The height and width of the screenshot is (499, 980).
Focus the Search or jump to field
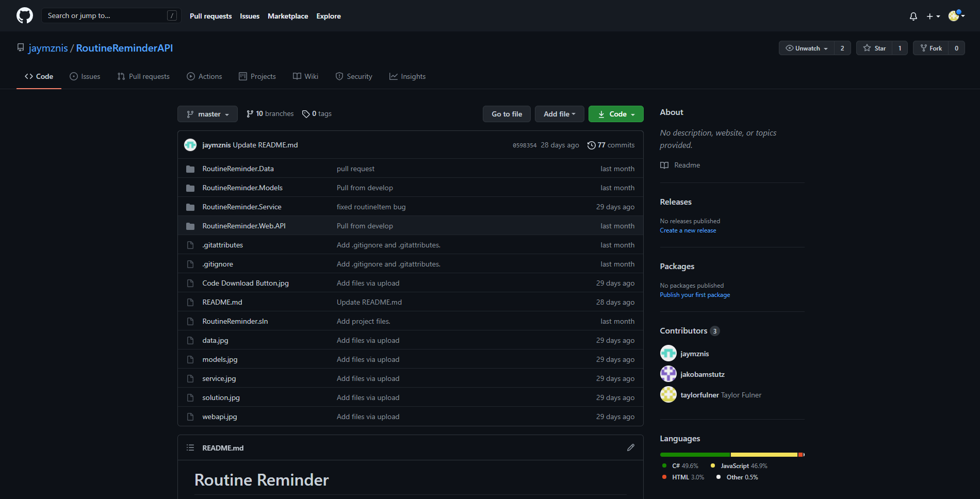tap(111, 15)
